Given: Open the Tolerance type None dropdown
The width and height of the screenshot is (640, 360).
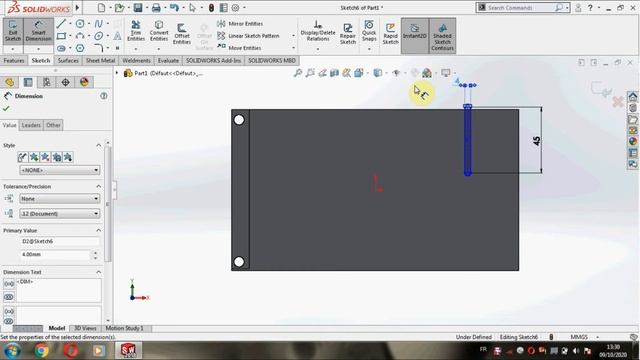Looking at the screenshot, I should (x=59, y=198).
